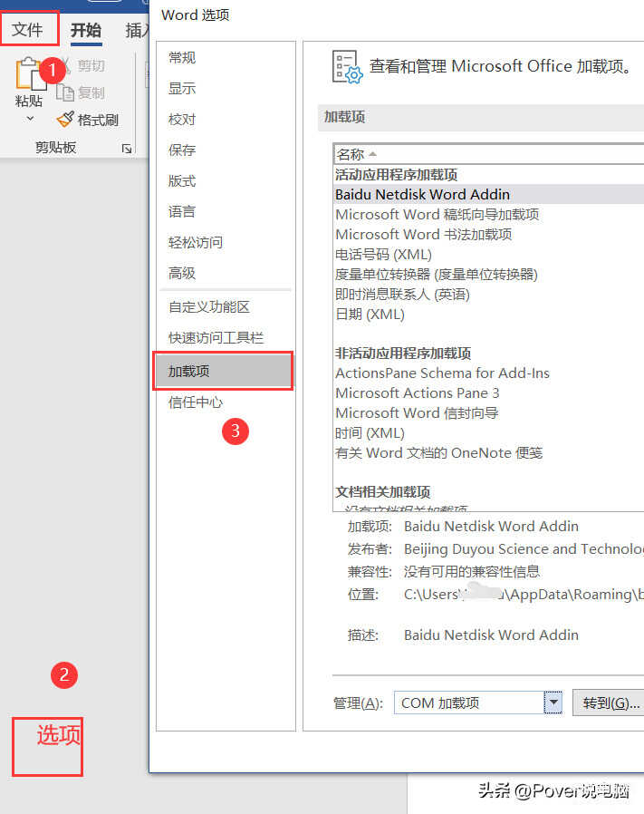Expand the 粘贴 dropdown arrow

pos(30,119)
